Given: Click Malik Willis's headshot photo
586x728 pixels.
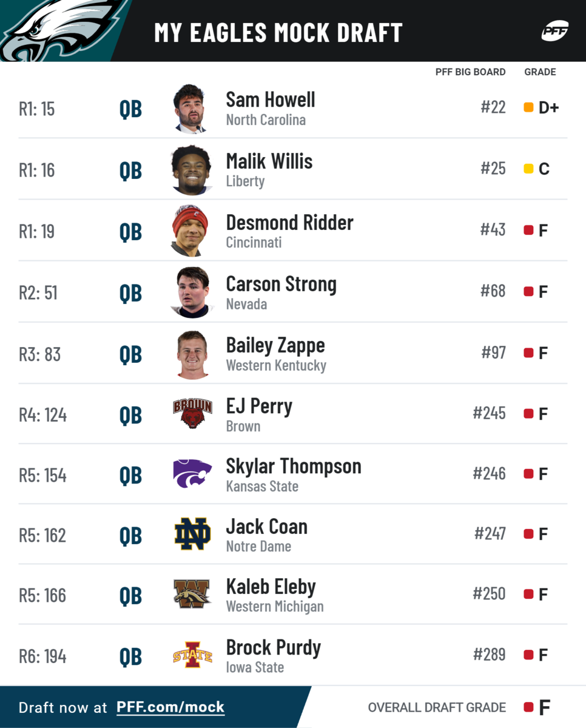Looking at the screenshot, I should coord(192,170).
